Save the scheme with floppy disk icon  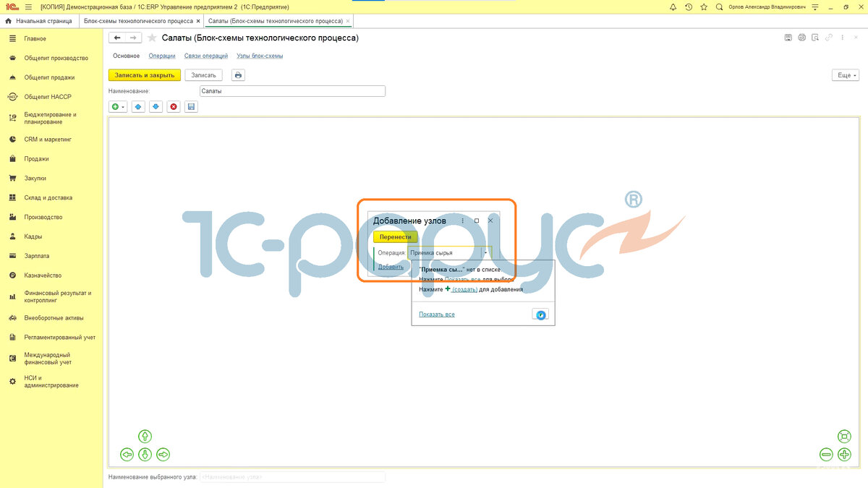click(191, 107)
